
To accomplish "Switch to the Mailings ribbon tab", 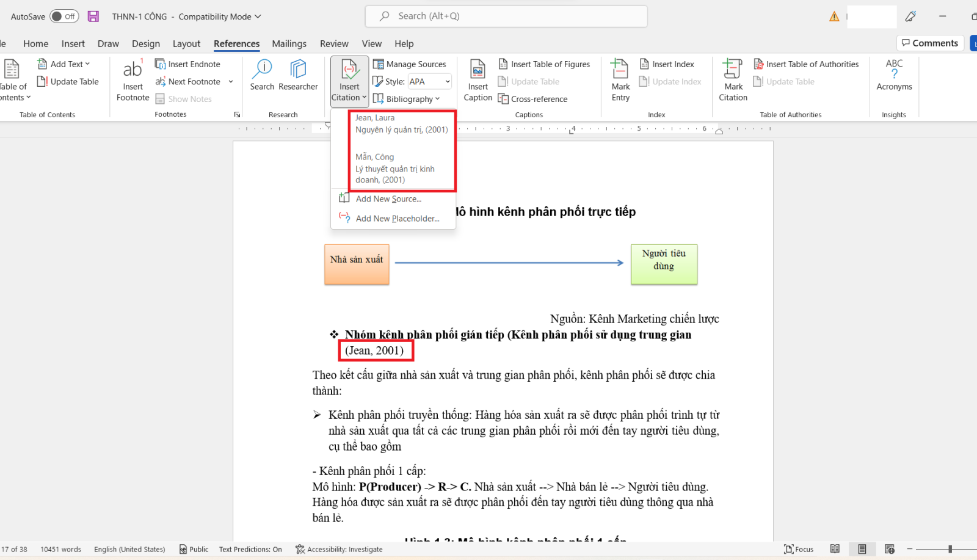I will (289, 43).
